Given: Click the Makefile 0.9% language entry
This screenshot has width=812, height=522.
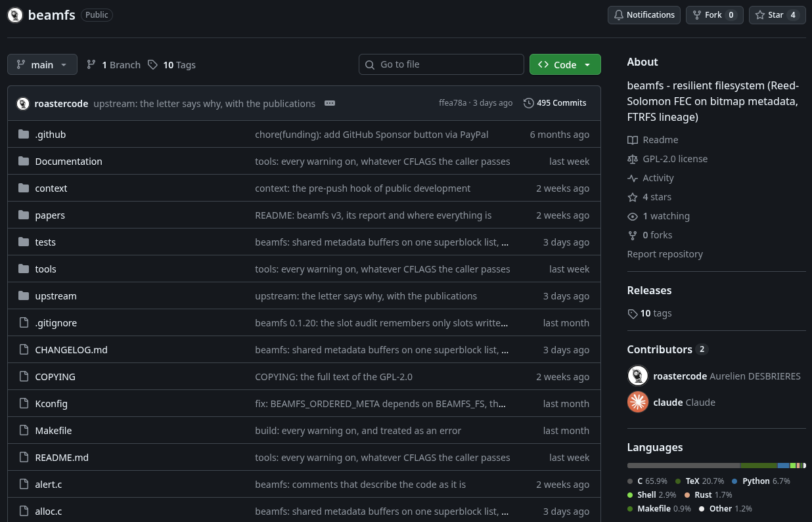Looking at the screenshot, I should pos(659,509).
